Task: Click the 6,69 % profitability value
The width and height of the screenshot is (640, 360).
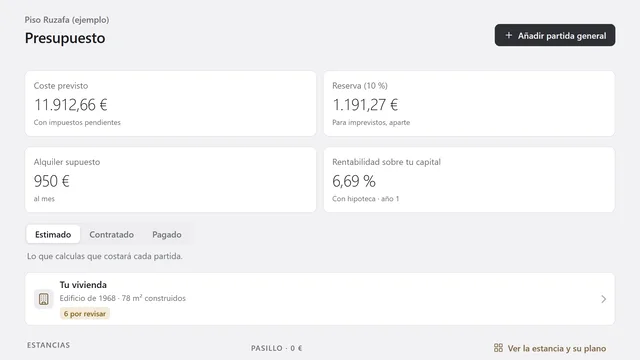Action: tap(354, 181)
